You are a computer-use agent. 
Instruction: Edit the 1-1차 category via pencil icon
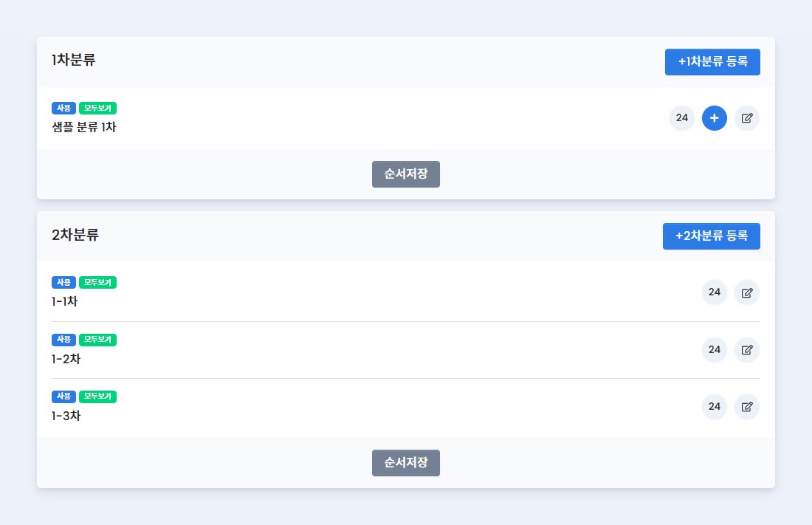click(747, 293)
